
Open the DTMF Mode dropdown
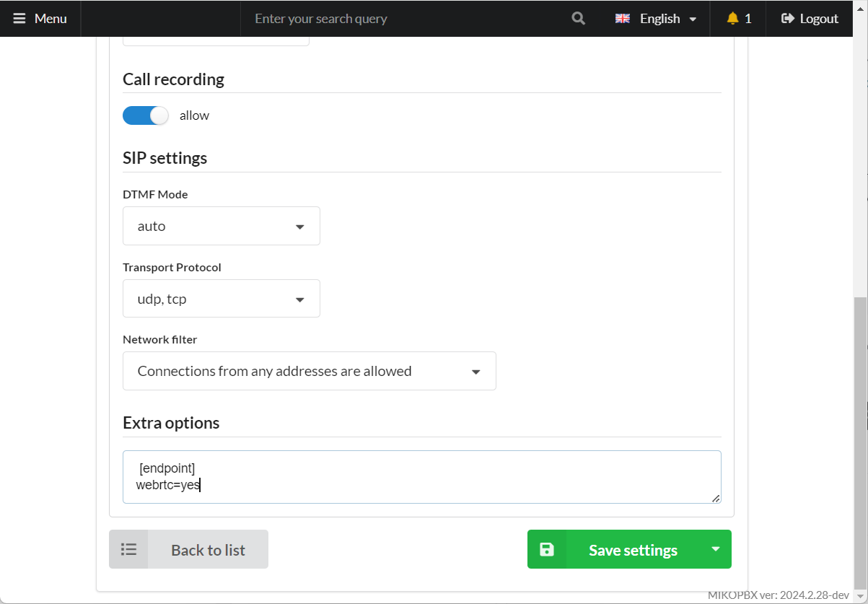click(221, 227)
